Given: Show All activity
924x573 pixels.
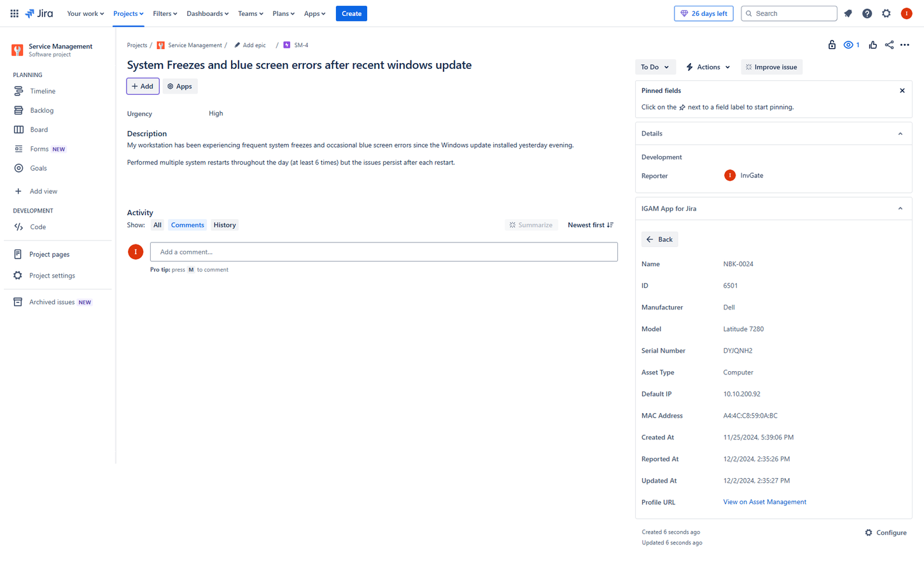Looking at the screenshot, I should (x=157, y=225).
